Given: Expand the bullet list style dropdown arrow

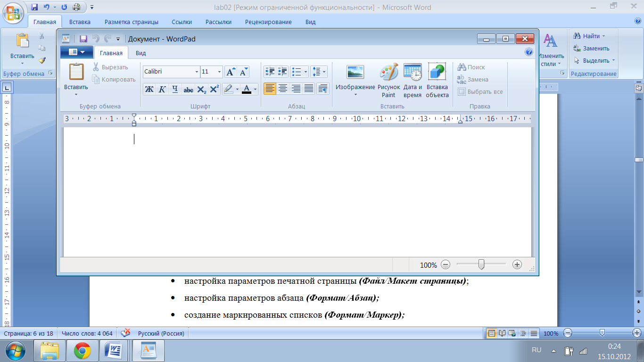Looking at the screenshot, I should pos(305,72).
